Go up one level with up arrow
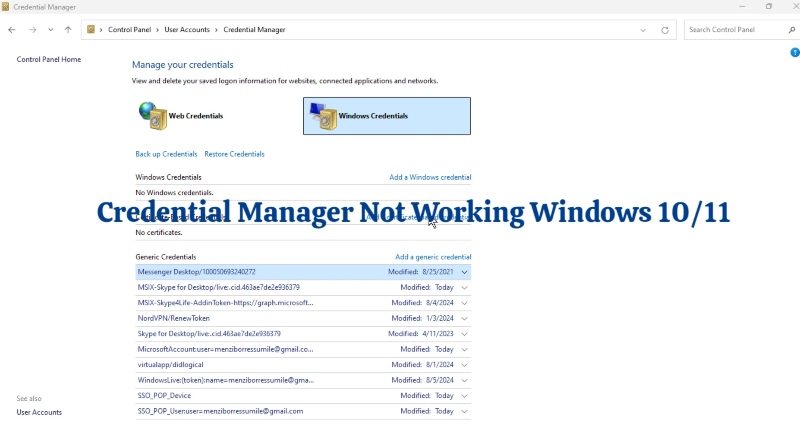Screen dimensions: 800x426 68,30
